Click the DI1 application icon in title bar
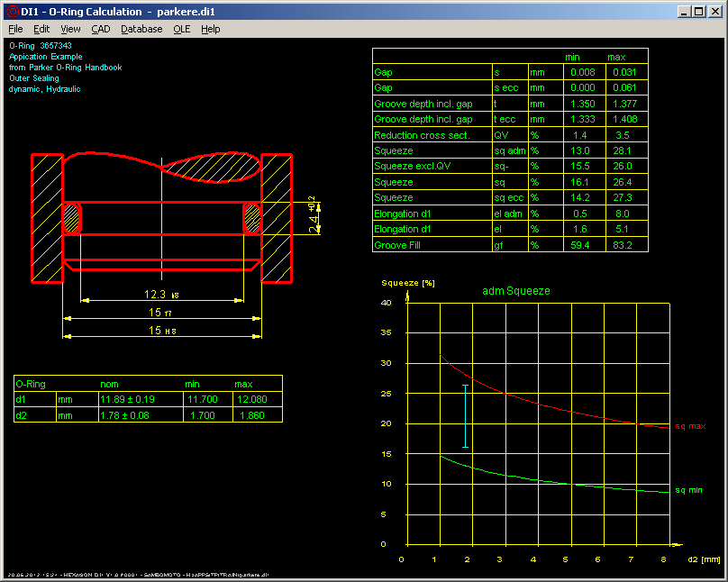728x582 pixels. tap(13, 12)
